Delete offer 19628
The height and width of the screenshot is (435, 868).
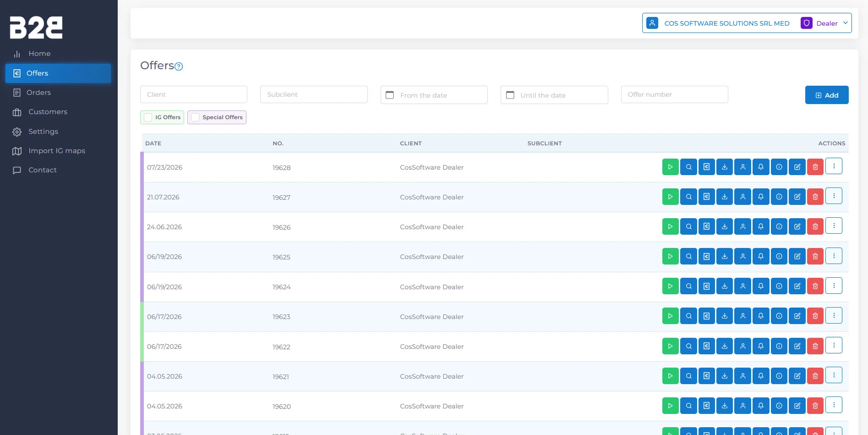click(815, 167)
